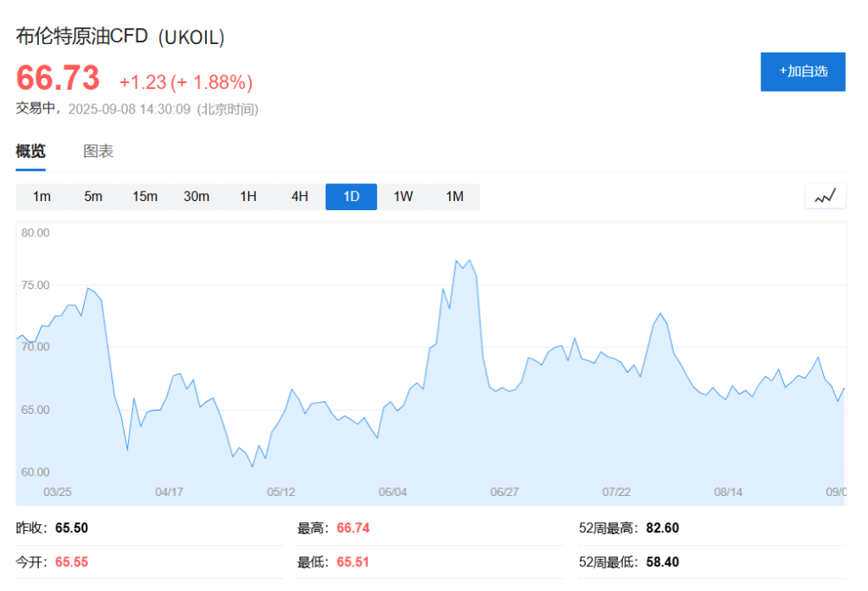This screenshot has width=868, height=591.
Task: Click the line chart type icon
Action: [x=825, y=197]
